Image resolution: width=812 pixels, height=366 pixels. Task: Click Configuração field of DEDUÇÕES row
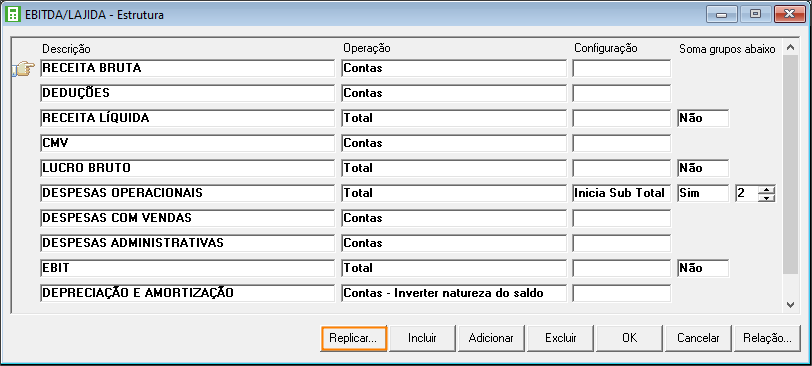coord(621,93)
